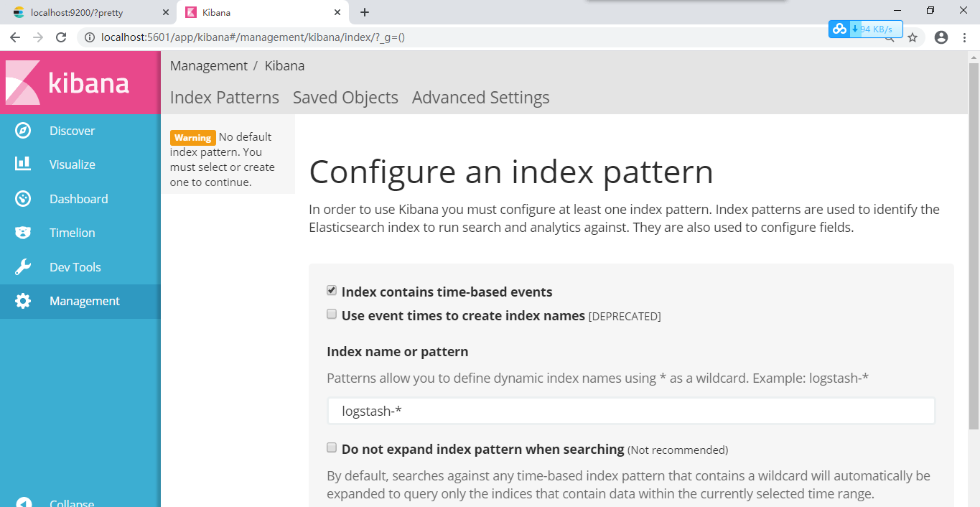Click the Kibana logo in sidebar
The image size is (980, 507).
coord(68,83)
